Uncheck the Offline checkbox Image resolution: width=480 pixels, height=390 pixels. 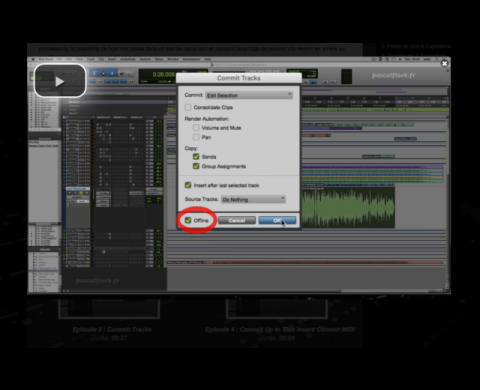click(x=188, y=220)
